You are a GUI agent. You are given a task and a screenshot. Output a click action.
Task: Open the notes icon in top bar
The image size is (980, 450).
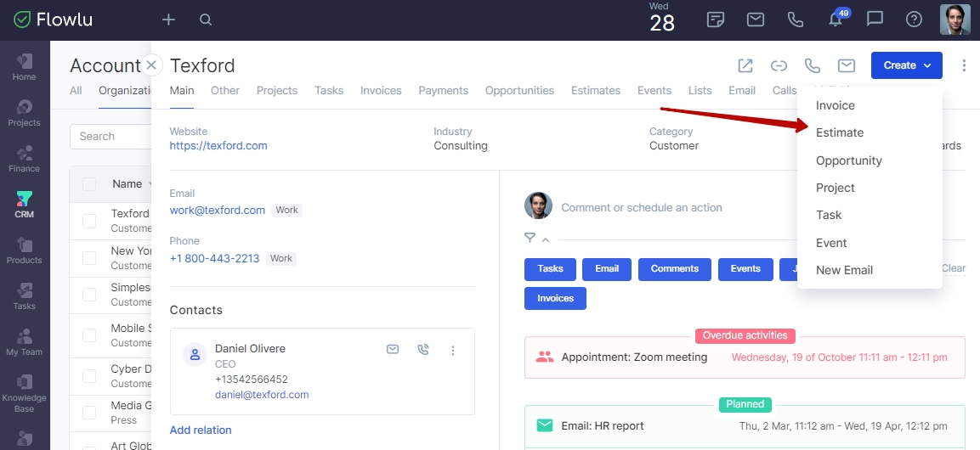716,20
